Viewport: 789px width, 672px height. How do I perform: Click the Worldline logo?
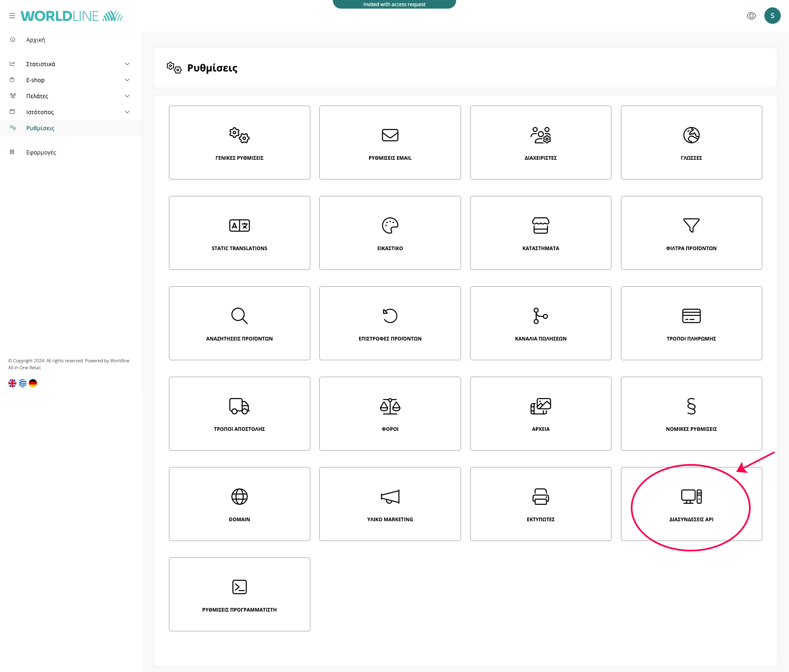click(72, 16)
